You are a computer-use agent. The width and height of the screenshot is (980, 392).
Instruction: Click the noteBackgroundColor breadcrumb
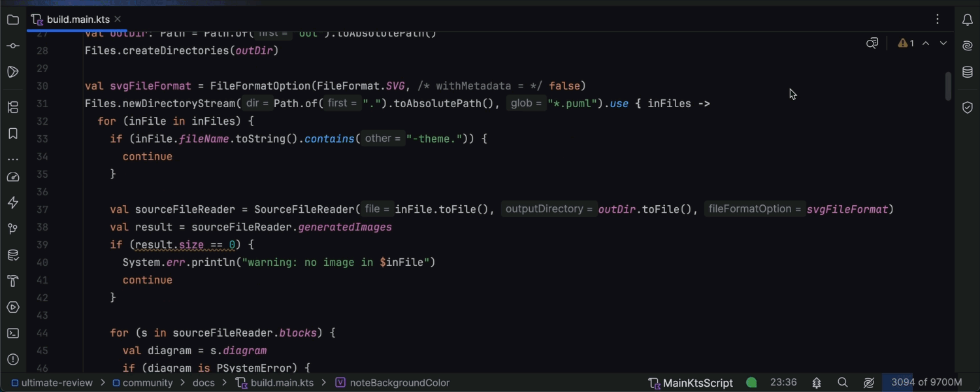[399, 383]
